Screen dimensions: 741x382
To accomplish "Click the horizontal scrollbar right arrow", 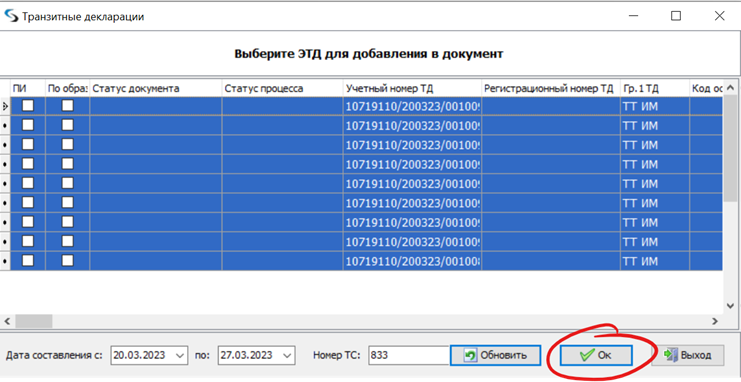I will (x=715, y=321).
